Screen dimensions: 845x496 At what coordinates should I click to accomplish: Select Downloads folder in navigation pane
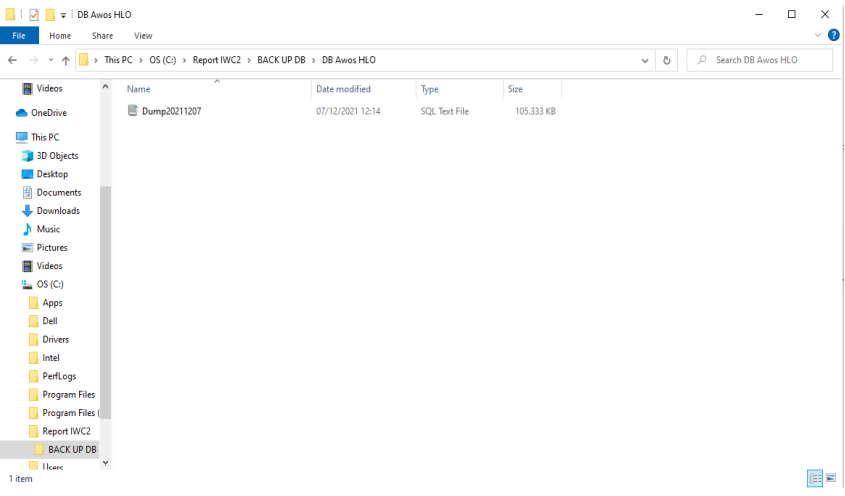tap(58, 211)
